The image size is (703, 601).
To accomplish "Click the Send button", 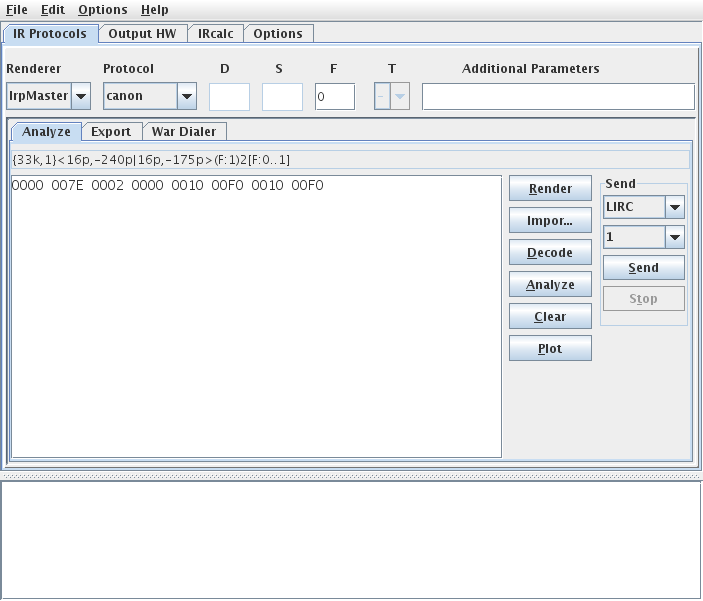I will [643, 267].
